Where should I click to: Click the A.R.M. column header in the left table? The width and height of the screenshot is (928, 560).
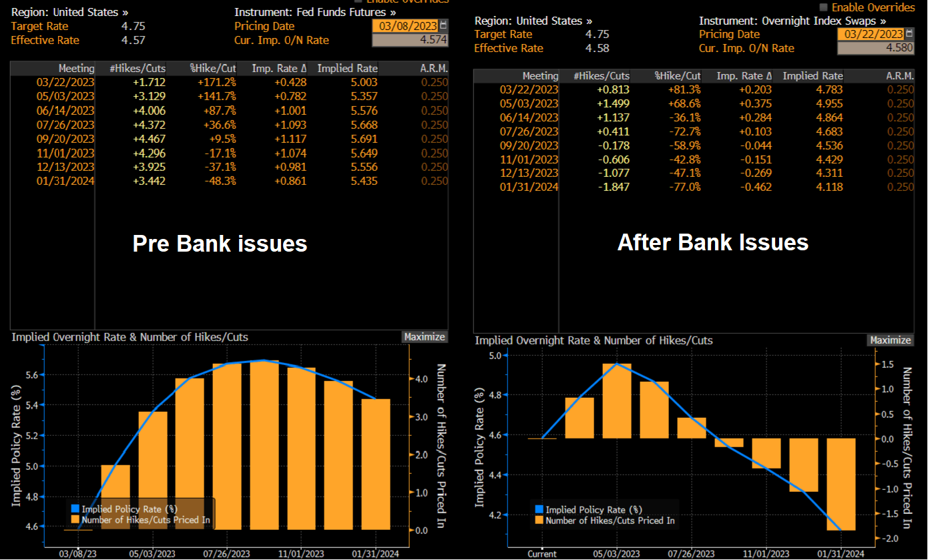pos(433,69)
